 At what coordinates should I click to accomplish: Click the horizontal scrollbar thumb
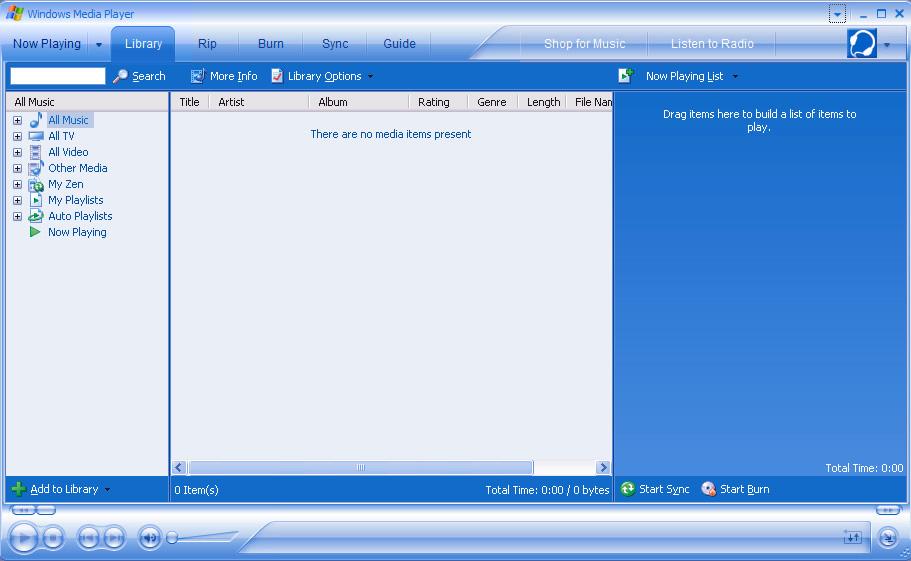(x=361, y=467)
